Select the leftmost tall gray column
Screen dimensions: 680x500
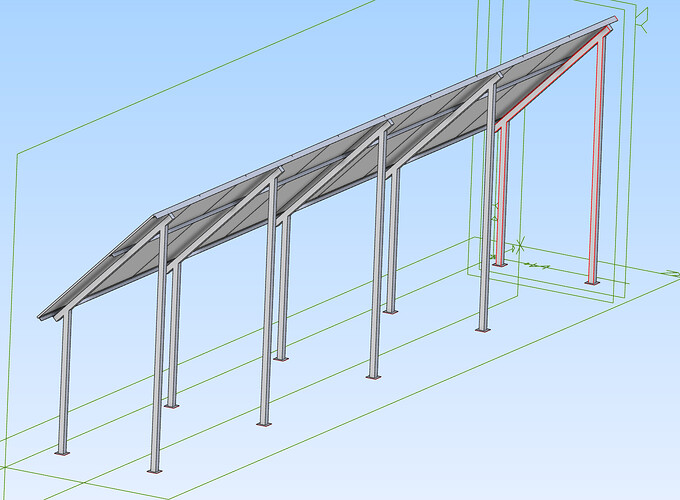click(158, 349)
